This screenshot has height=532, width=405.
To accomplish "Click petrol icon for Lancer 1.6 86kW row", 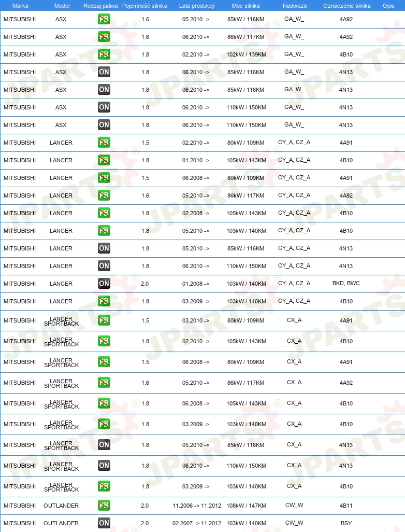I will click(x=104, y=195).
